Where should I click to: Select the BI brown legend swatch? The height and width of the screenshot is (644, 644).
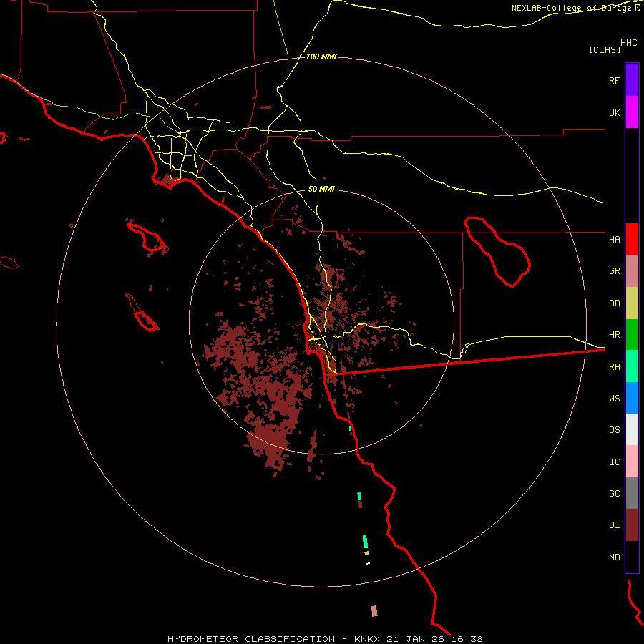click(632, 525)
